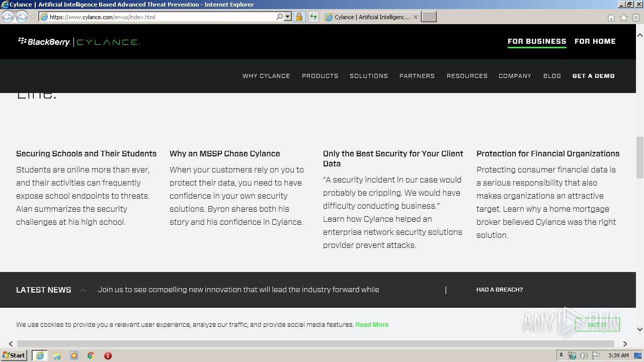644x362 pixels.
Task: Click GET A DEMO link
Action: pyautogui.click(x=594, y=76)
